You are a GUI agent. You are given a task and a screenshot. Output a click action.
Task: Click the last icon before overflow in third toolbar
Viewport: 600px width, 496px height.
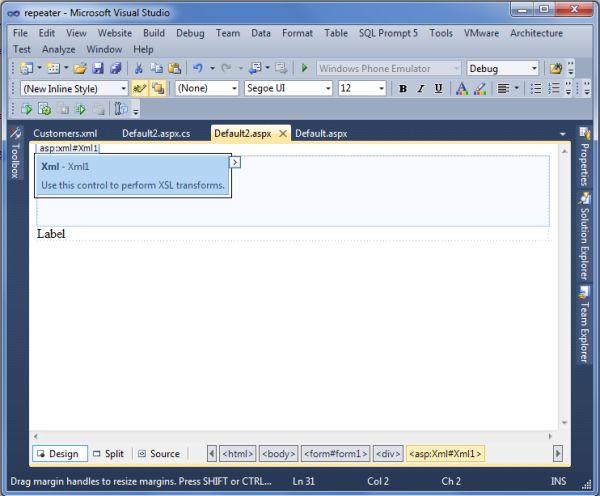(121, 109)
